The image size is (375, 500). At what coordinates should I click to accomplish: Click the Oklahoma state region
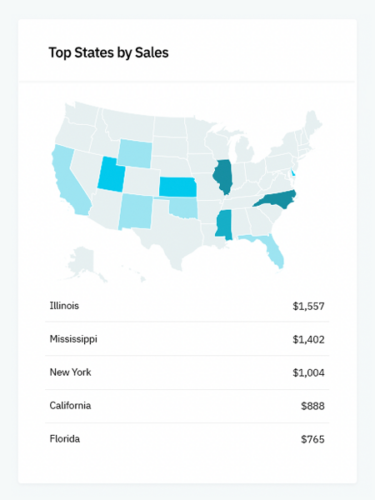pos(184,207)
